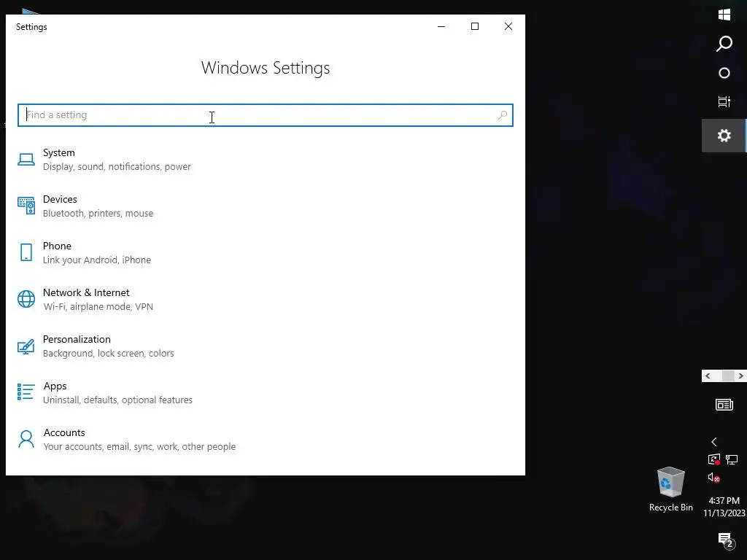Open Apps category title
The image size is (747, 560).
click(55, 386)
